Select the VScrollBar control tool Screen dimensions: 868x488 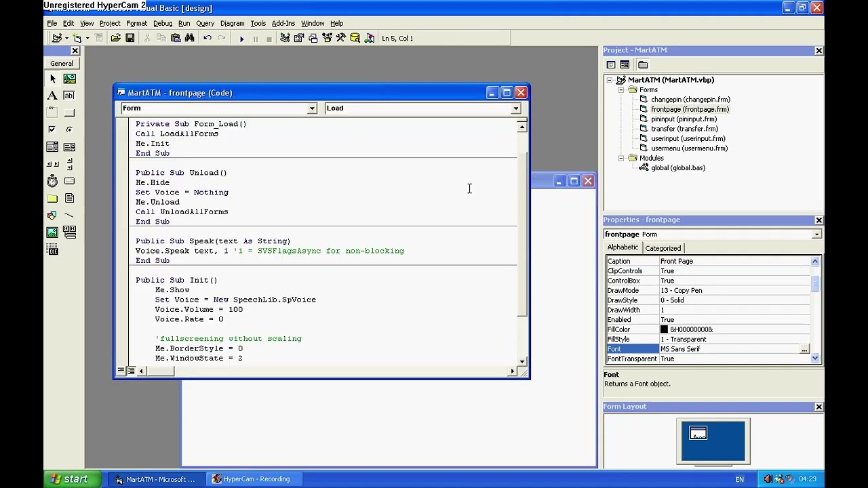click(69, 164)
